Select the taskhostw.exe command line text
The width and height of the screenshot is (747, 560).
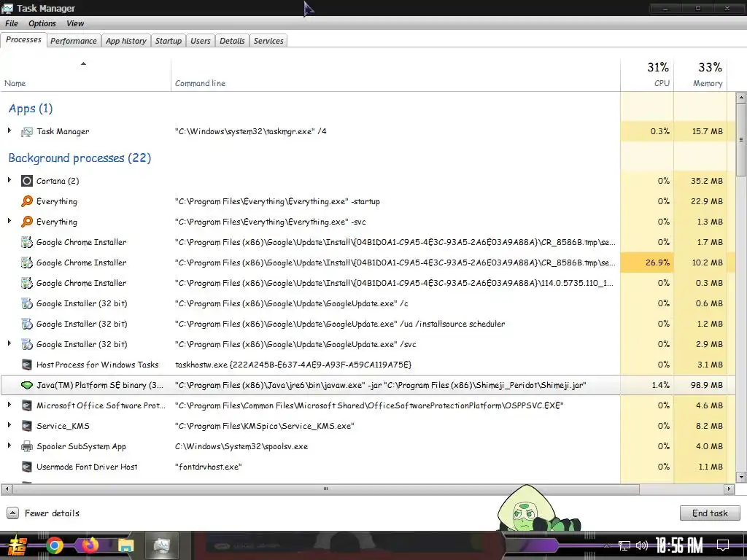point(293,365)
